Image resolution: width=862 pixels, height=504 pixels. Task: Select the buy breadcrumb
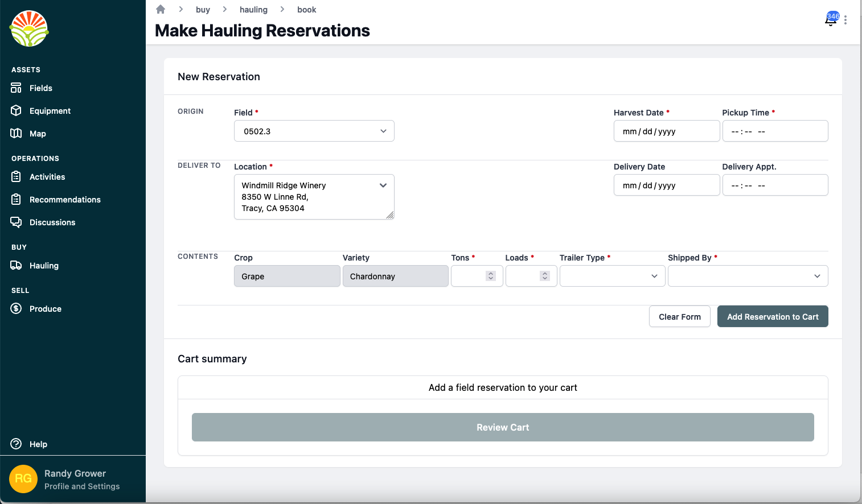coord(203,10)
